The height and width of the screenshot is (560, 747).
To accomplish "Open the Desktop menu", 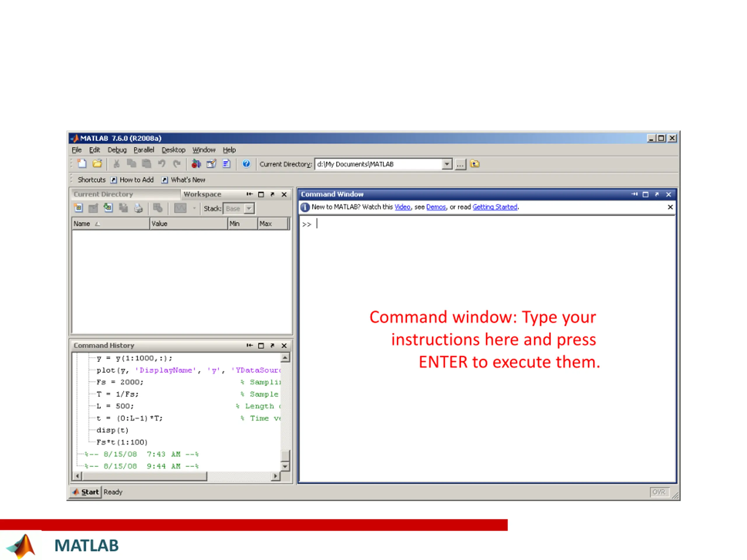I will click(174, 150).
